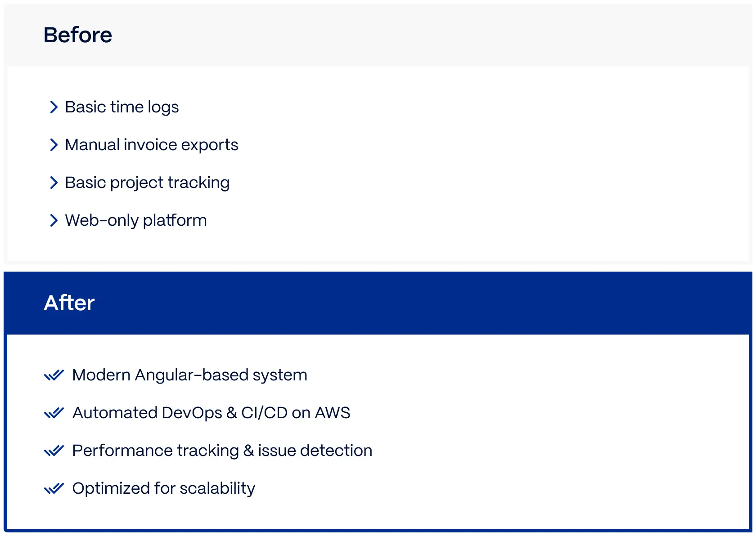Click the gray Before header bar background
Viewport: 756px width, 536px height.
405,35
